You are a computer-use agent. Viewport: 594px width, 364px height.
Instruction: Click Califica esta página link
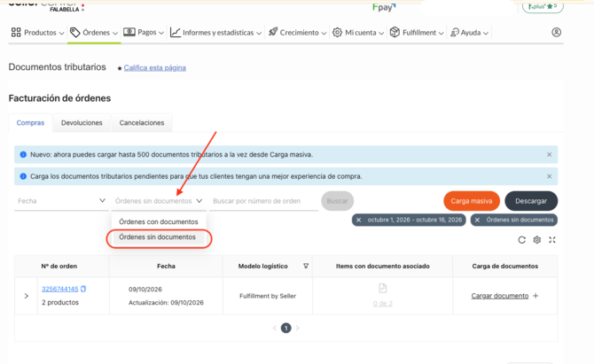(x=154, y=67)
